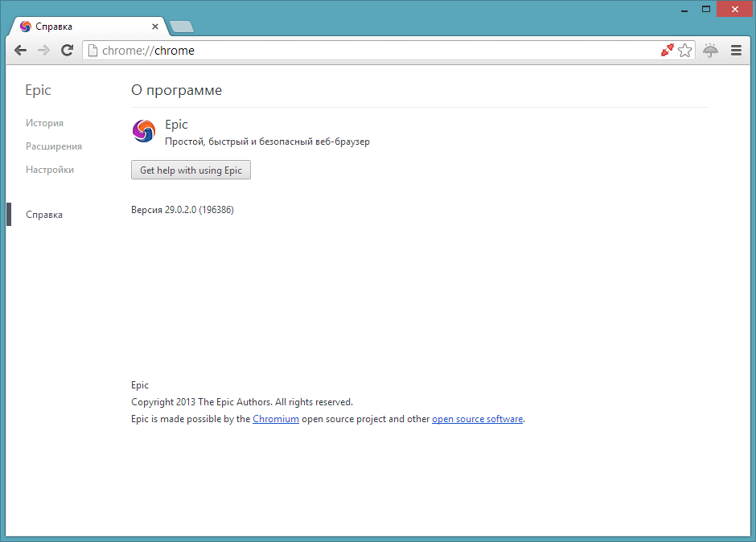Click the forward navigation arrow
This screenshot has height=542, width=756.
tap(44, 51)
